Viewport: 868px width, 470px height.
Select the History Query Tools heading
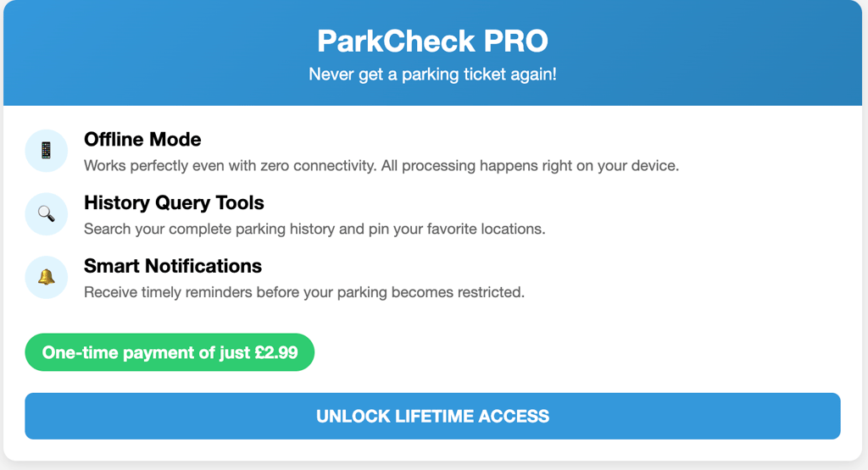click(x=174, y=202)
